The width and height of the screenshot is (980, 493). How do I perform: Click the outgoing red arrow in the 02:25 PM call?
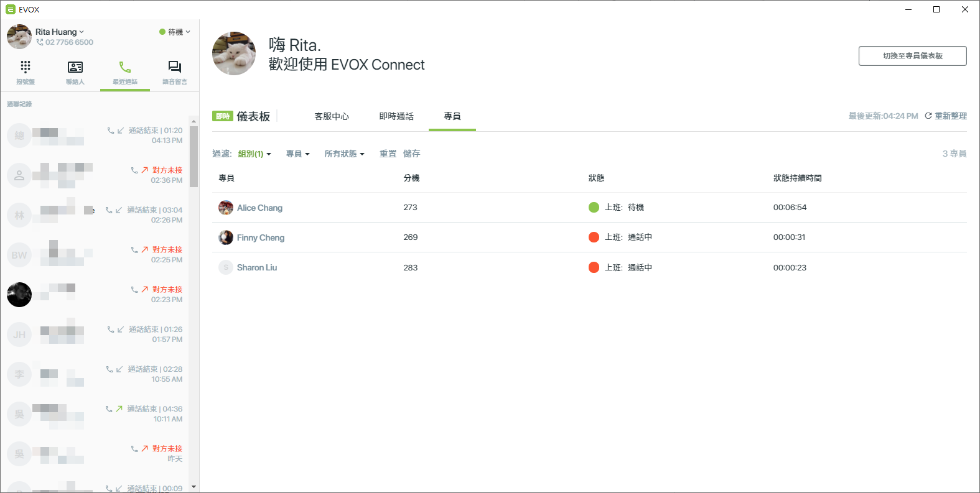pos(144,250)
